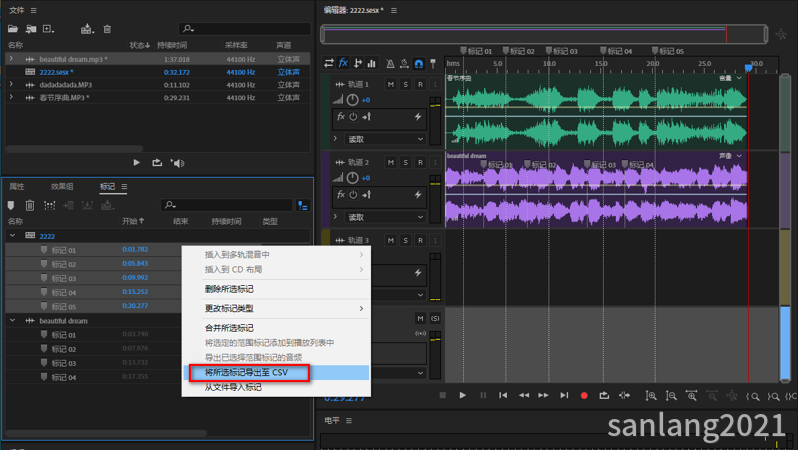Expand dadadadada.MP3 file row
The image size is (798, 450).
pos(11,85)
